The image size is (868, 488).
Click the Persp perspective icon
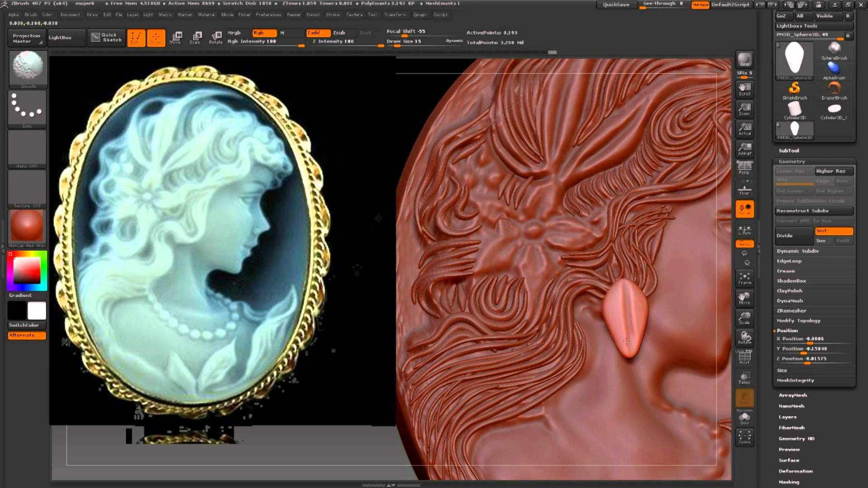pyautogui.click(x=745, y=168)
